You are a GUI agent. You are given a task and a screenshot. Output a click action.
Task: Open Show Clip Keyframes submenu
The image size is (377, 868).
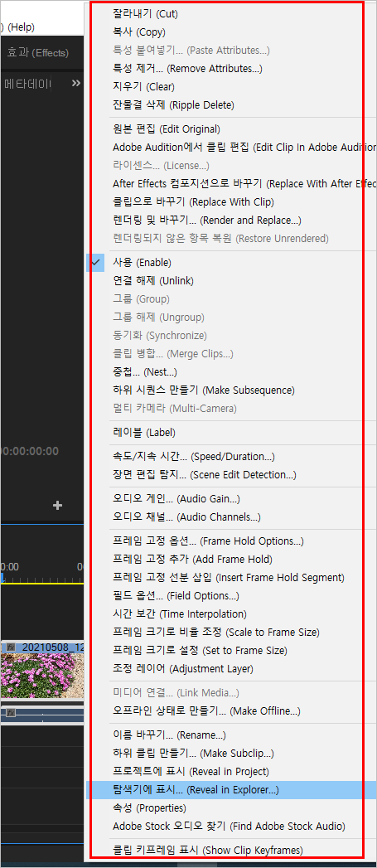tap(231, 851)
